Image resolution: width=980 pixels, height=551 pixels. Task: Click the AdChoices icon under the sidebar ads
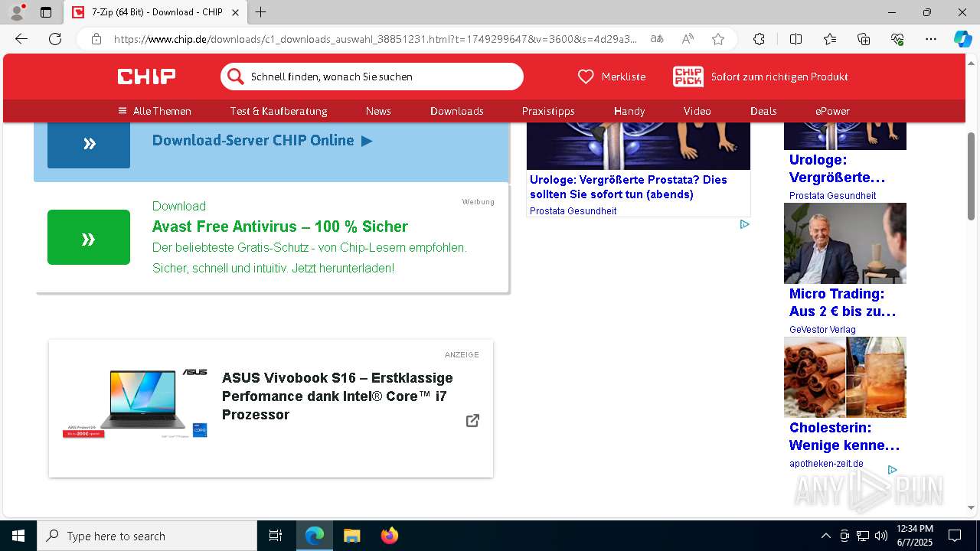click(892, 470)
